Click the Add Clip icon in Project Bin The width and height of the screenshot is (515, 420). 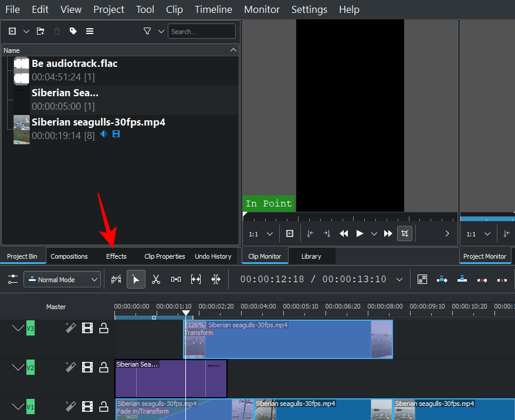[12, 31]
